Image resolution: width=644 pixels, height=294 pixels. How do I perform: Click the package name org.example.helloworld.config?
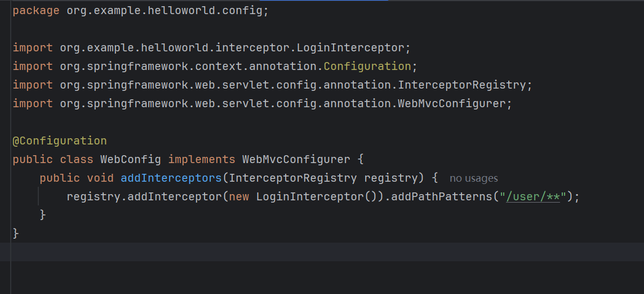(x=164, y=11)
